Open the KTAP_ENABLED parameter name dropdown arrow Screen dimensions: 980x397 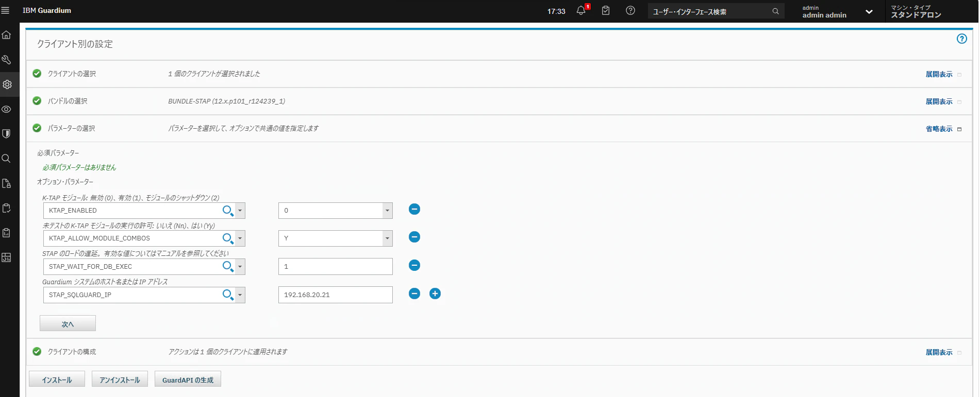coord(240,211)
